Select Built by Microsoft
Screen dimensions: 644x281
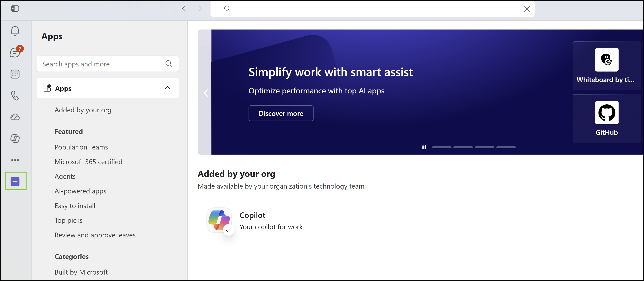pos(81,272)
